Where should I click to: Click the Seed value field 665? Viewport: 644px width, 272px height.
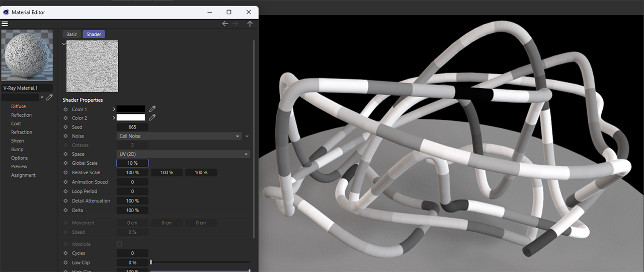(132, 127)
